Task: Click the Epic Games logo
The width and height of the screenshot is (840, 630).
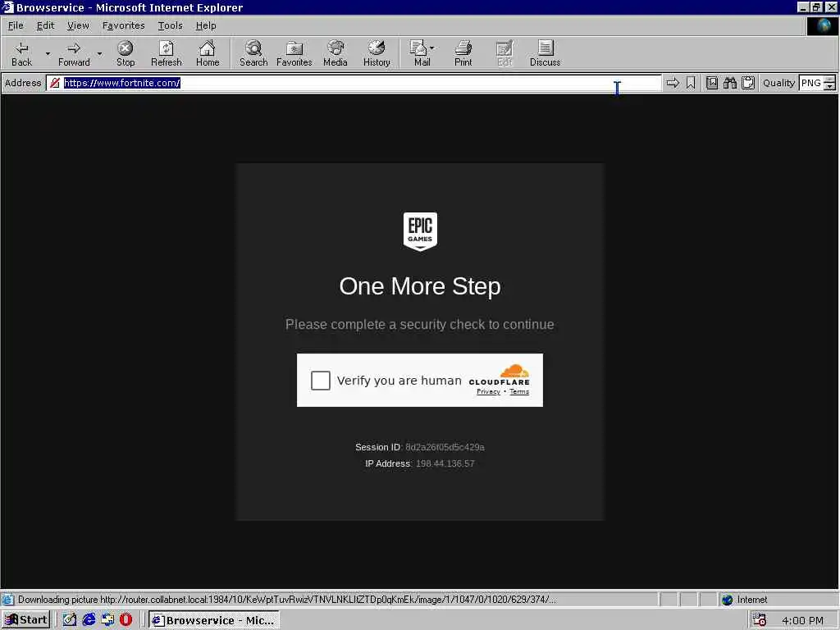Action: click(x=420, y=231)
